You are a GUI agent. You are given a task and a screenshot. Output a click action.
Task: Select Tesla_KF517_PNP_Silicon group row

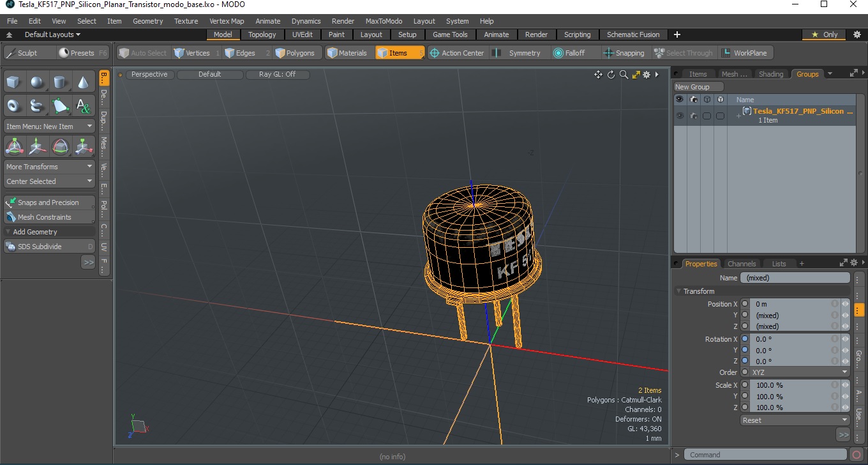pos(765,116)
